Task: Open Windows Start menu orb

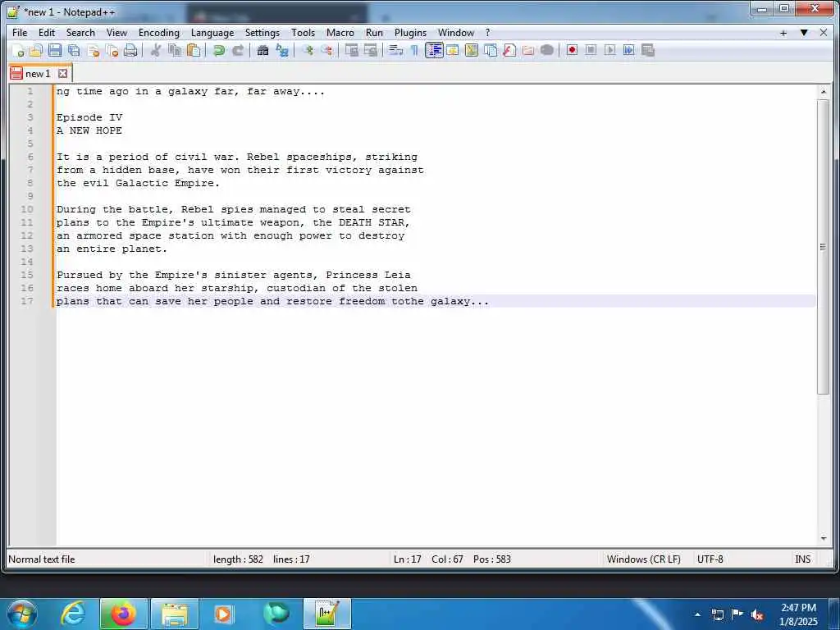Action: tap(22, 614)
